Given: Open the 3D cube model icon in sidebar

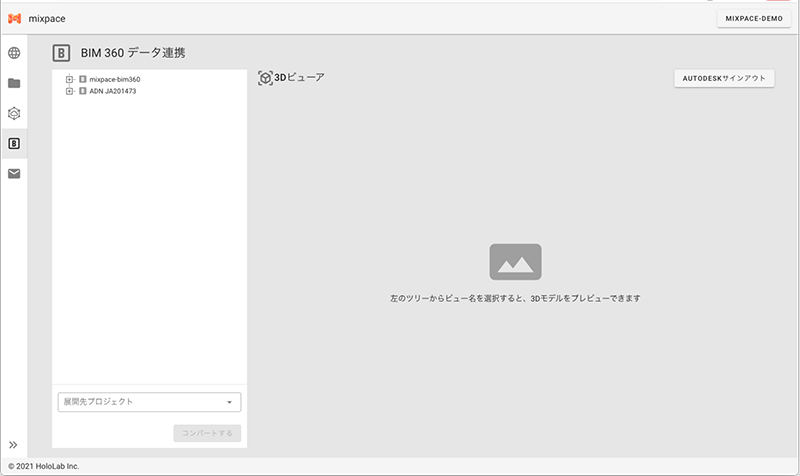Looking at the screenshot, I should coord(14,113).
